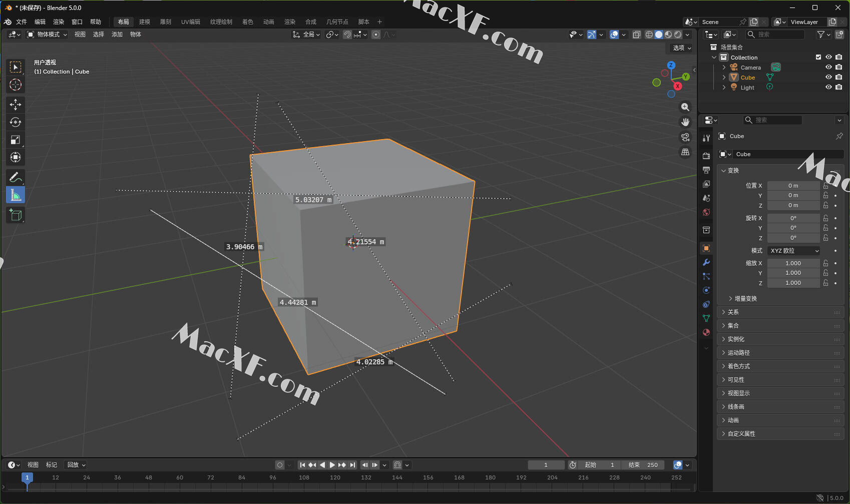Image resolution: width=850 pixels, height=504 pixels.
Task: Activate the Rotate tool
Action: (x=16, y=122)
